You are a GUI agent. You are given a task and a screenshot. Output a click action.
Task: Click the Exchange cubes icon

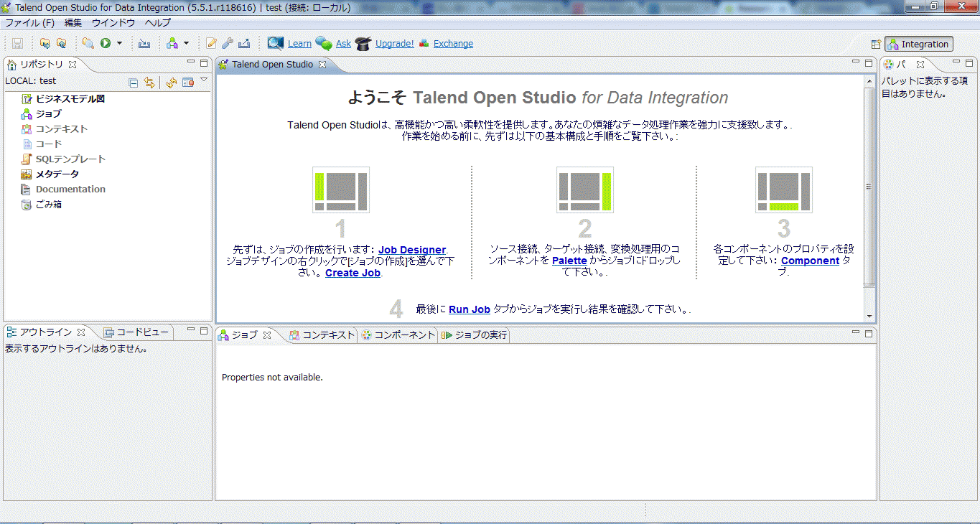tap(424, 44)
